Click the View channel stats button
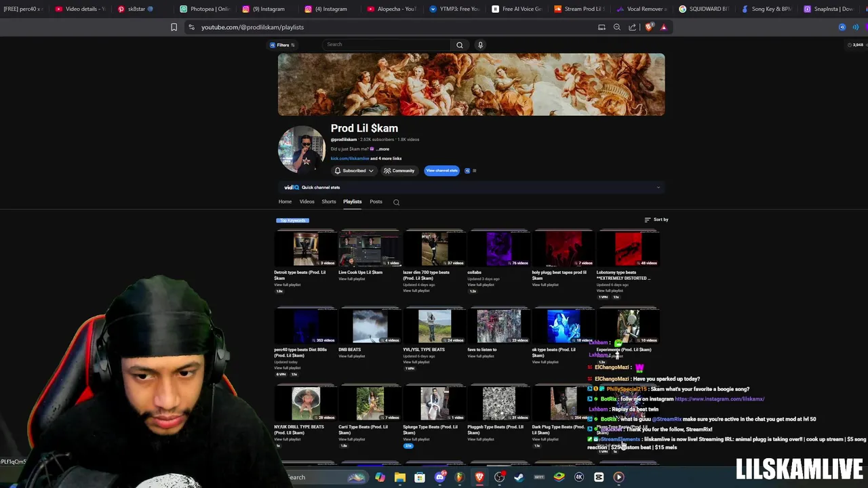Image resolution: width=868 pixels, height=488 pixels. point(441,171)
